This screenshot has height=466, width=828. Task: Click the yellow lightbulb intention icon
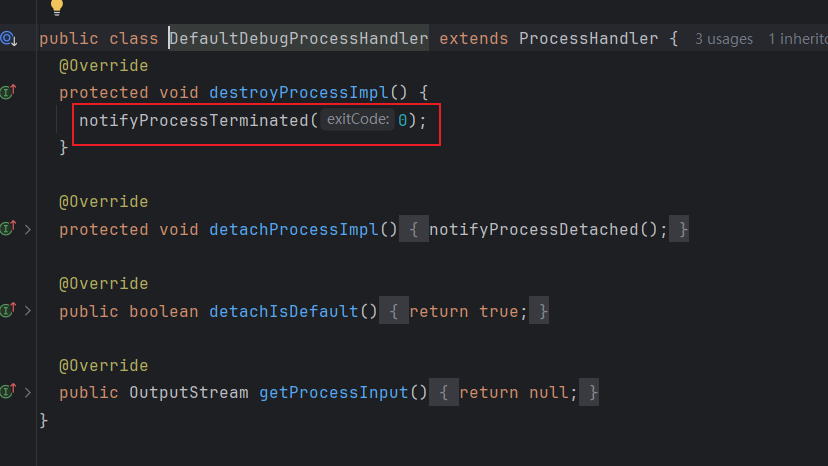click(57, 7)
